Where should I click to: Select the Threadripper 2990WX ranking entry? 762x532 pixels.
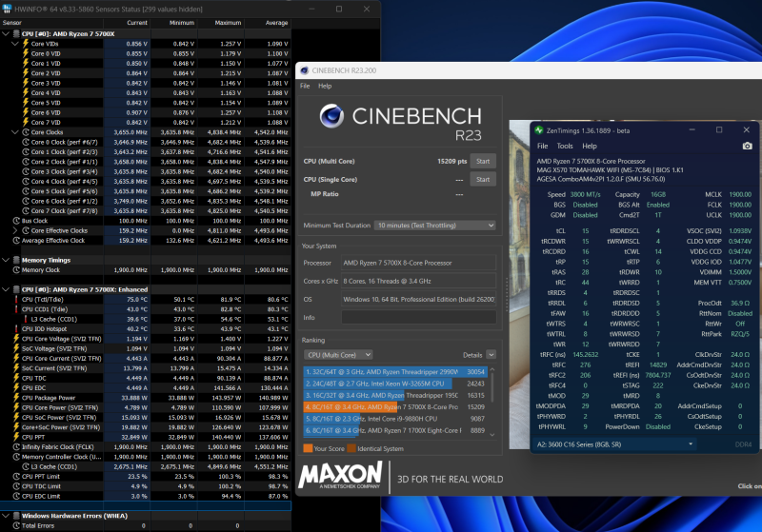point(394,372)
